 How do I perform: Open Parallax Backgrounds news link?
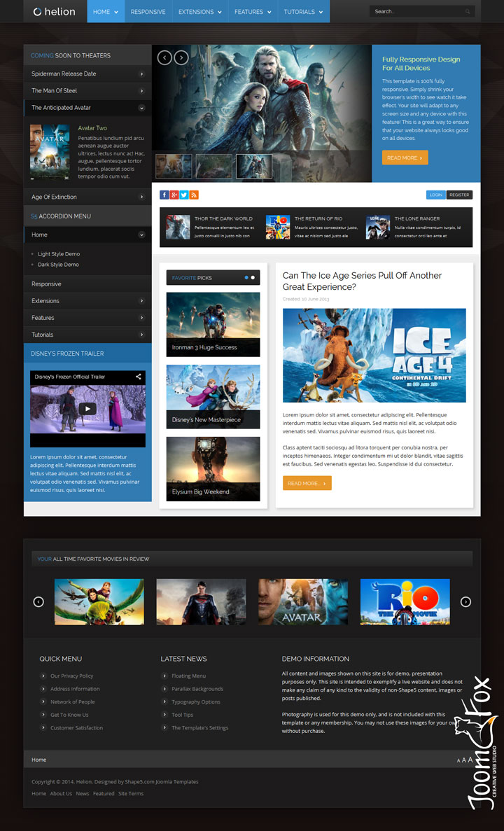pos(197,689)
